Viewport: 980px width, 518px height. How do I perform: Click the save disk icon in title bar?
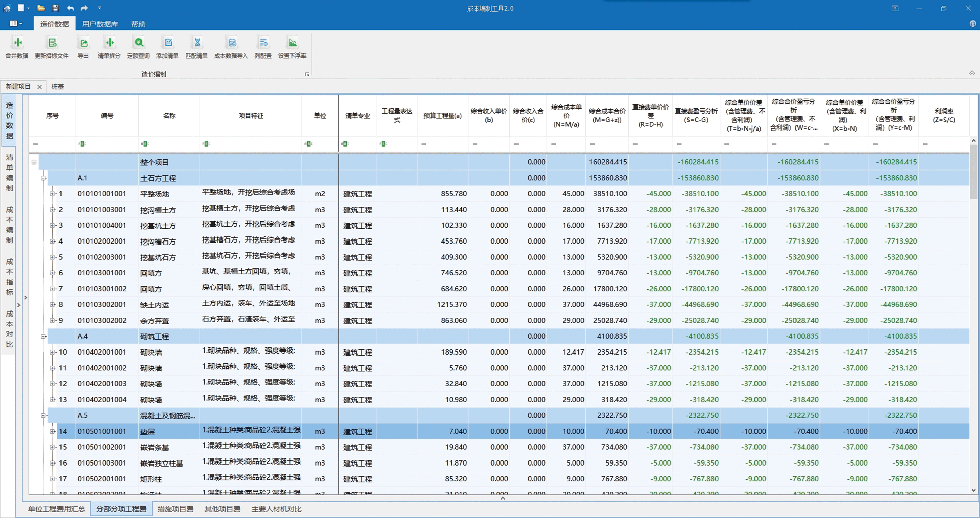55,8
